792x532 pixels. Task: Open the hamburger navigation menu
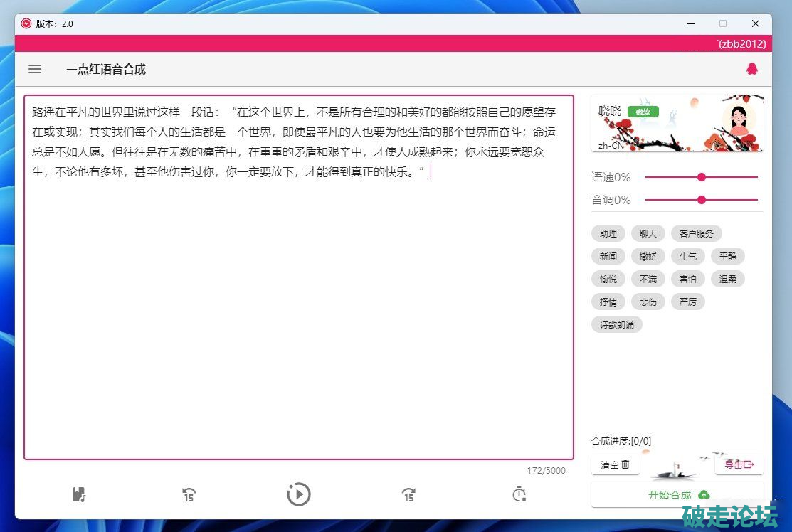point(35,69)
